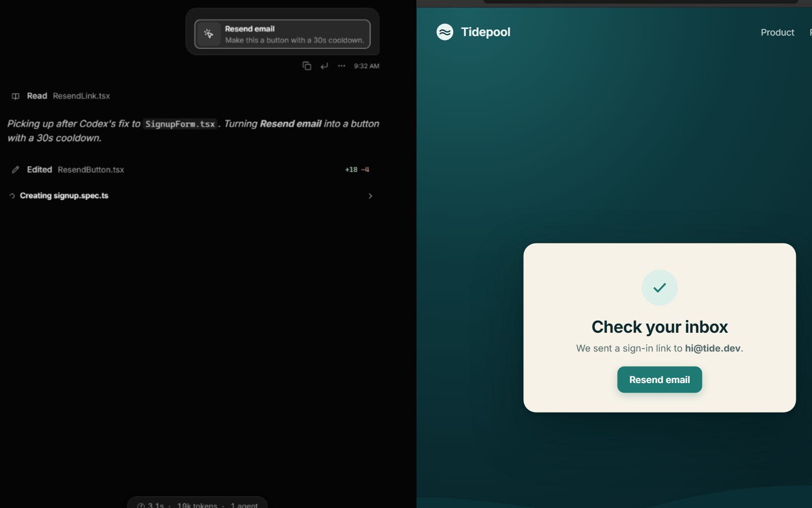Click the copy message icon

(307, 66)
